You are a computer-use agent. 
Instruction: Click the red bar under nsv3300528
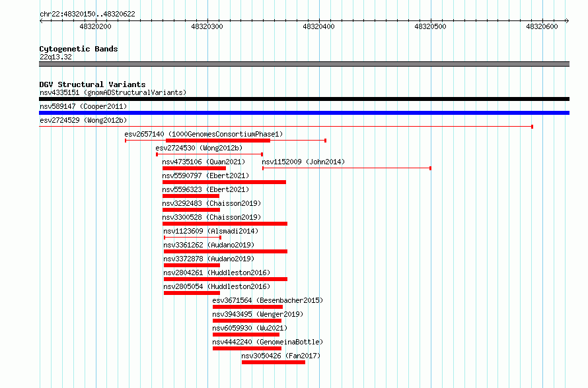tap(225, 224)
